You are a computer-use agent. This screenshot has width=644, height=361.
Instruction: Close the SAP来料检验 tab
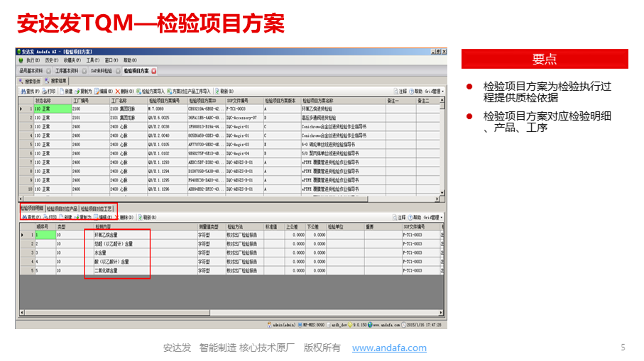[x=118, y=71]
